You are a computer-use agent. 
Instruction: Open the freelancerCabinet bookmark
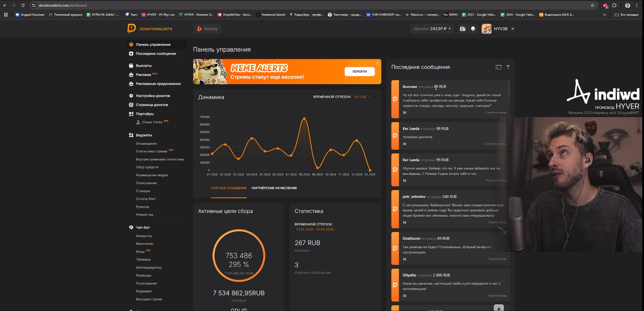coord(271,15)
